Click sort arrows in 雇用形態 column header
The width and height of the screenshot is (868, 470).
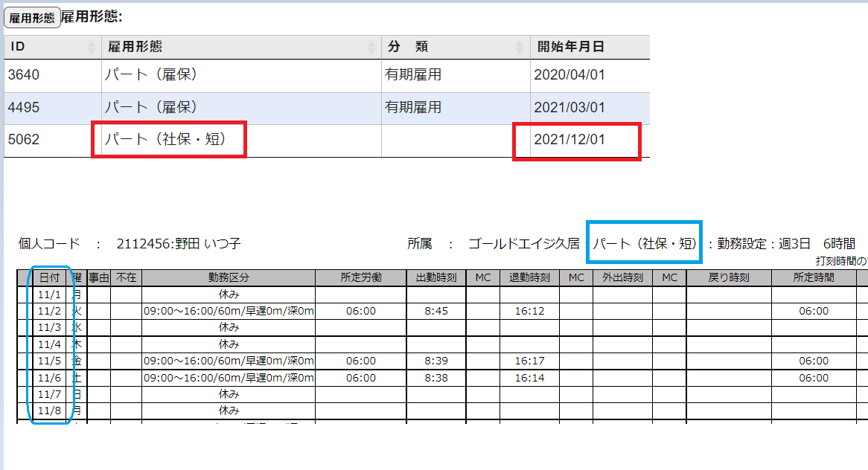click(x=372, y=47)
